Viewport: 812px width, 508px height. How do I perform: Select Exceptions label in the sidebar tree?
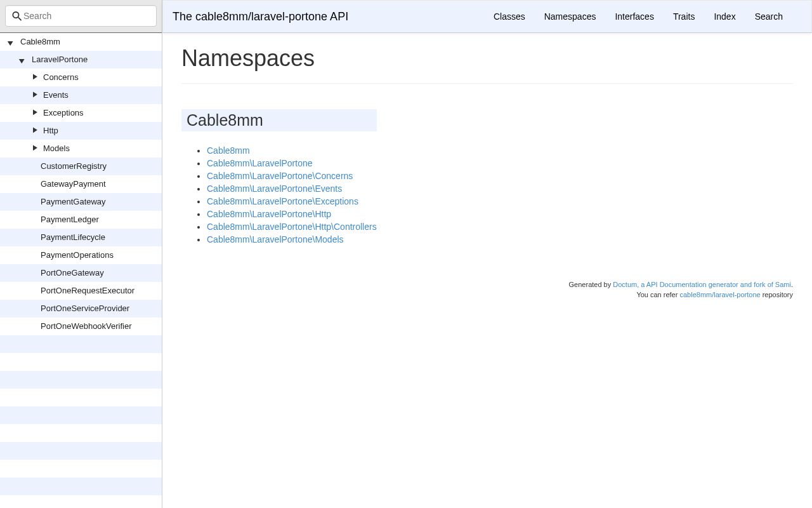[x=63, y=113]
